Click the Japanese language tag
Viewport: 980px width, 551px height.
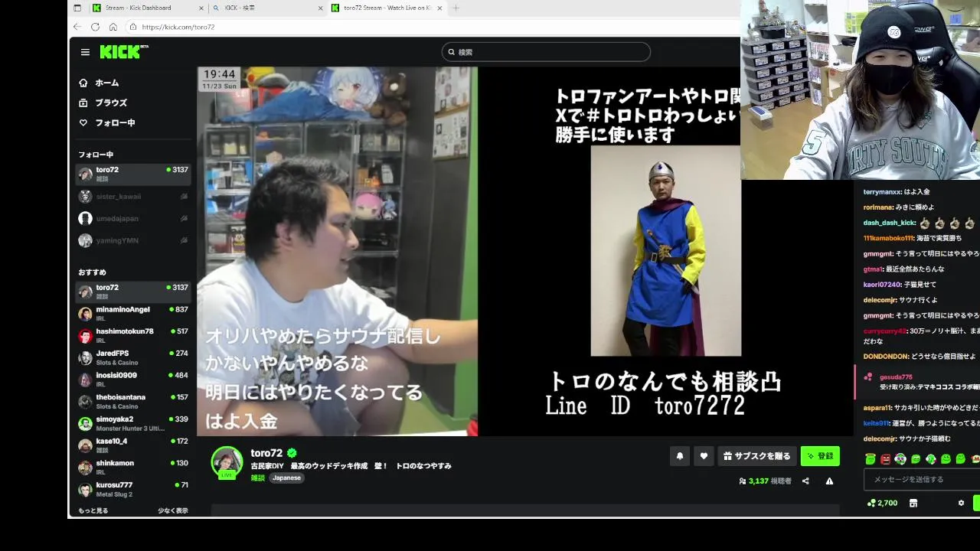click(287, 478)
